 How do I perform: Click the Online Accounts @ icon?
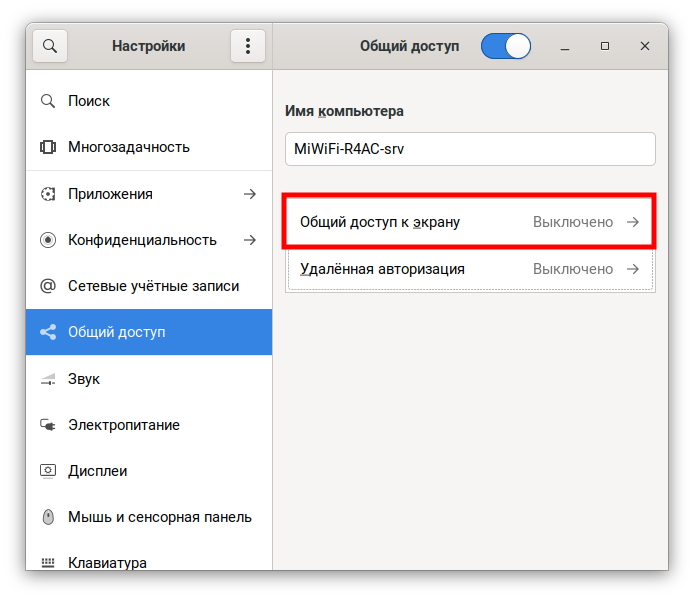click(47, 286)
